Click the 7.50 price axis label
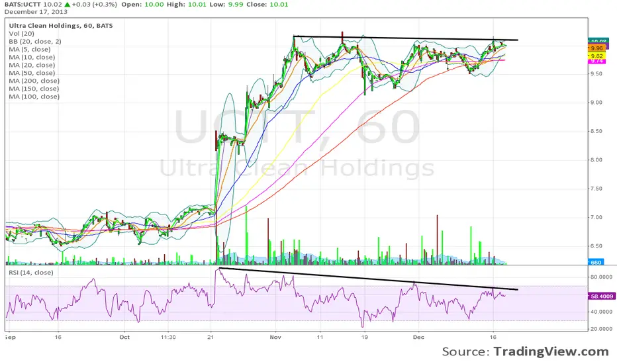 tap(596, 189)
